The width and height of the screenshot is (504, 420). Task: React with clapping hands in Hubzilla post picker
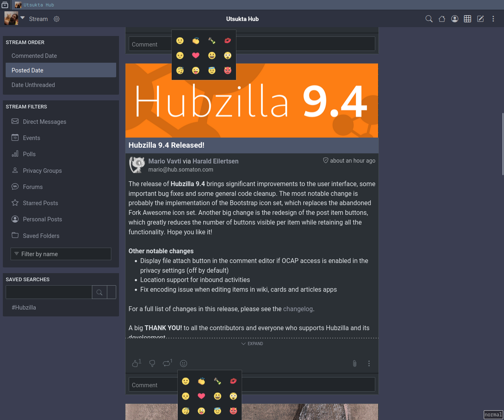pyautogui.click(x=201, y=381)
